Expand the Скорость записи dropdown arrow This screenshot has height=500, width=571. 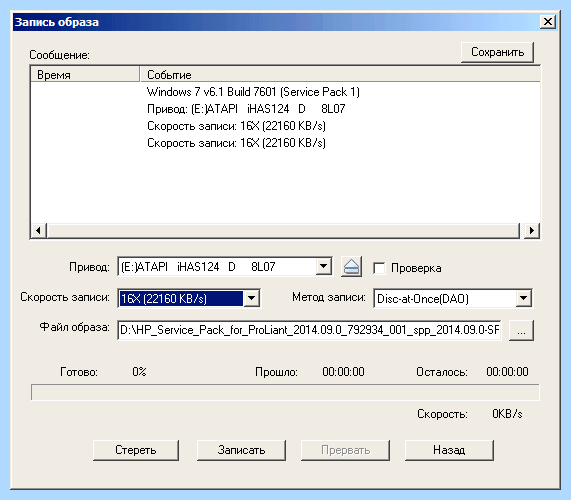click(251, 298)
